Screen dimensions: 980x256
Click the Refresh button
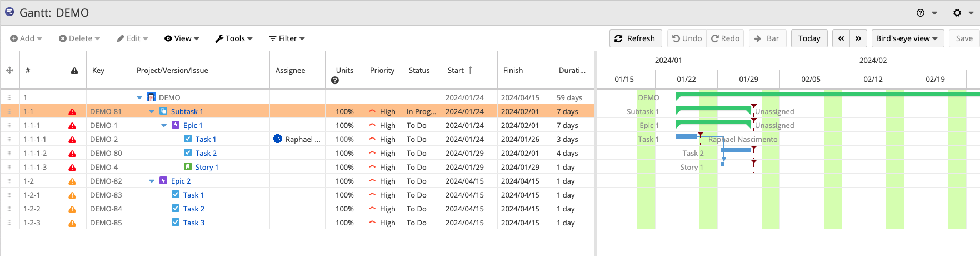(x=635, y=38)
